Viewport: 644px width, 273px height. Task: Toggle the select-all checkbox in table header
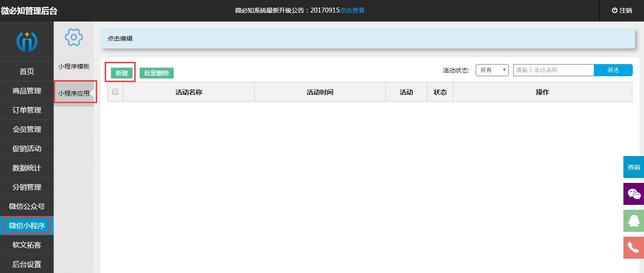pyautogui.click(x=115, y=92)
